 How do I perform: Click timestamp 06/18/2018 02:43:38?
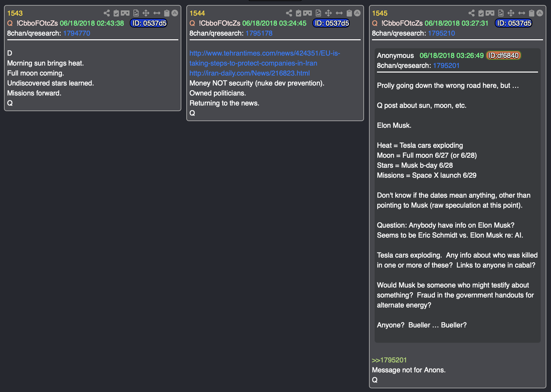point(92,23)
